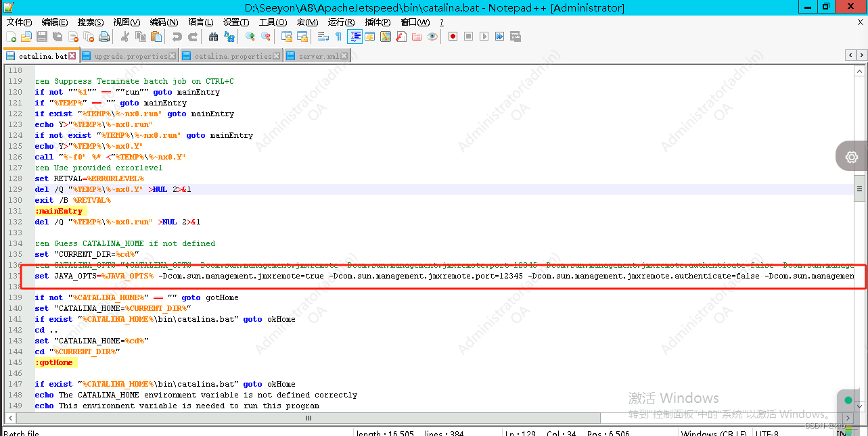Click the Open file folder icon

(x=26, y=37)
